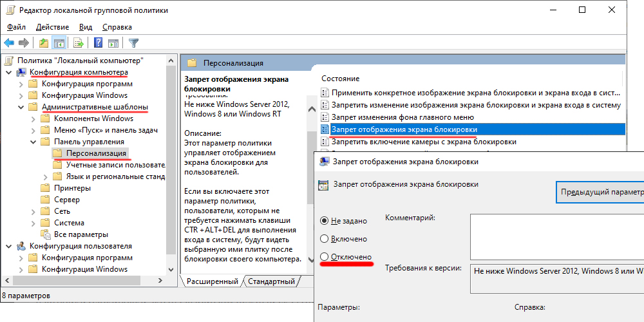Toggle the show/hide action pane icon

pos(113,43)
